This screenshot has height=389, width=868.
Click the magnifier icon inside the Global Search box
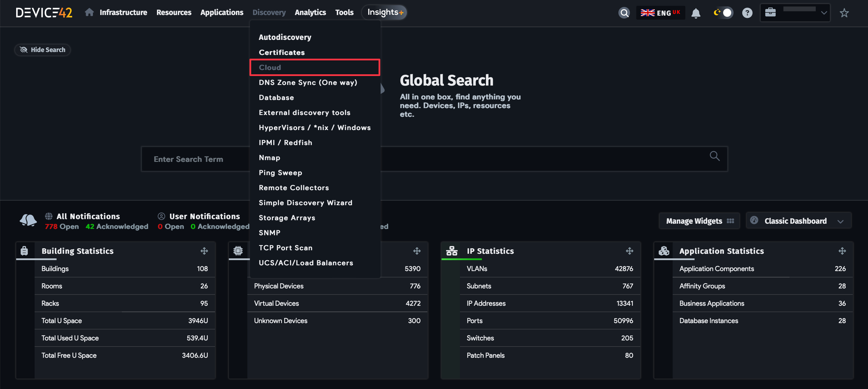pyautogui.click(x=714, y=156)
